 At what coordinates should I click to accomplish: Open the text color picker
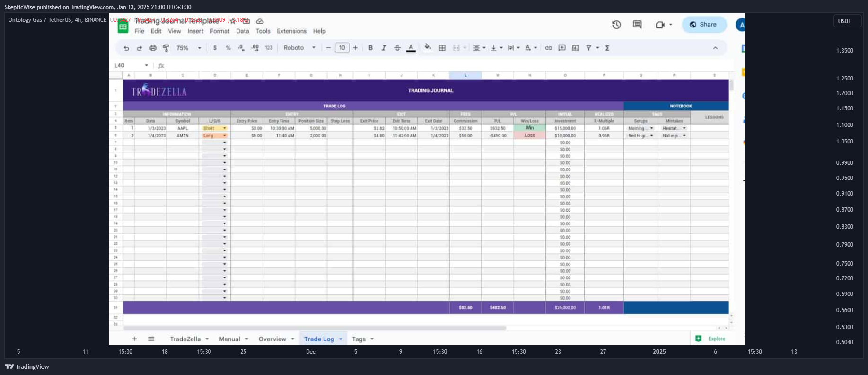(411, 48)
